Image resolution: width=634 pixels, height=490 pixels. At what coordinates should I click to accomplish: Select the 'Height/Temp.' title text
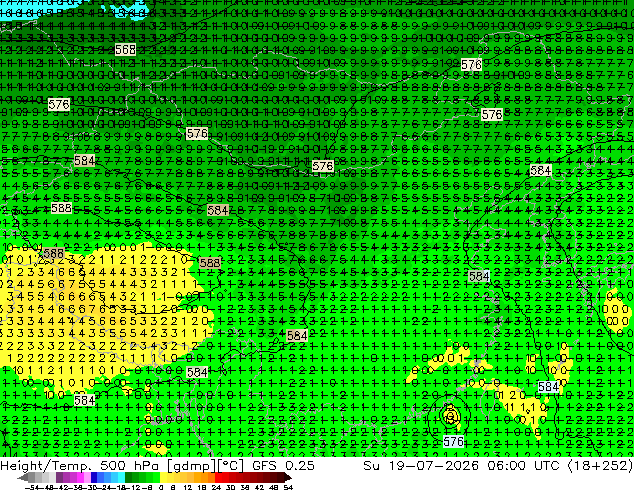tap(48, 465)
